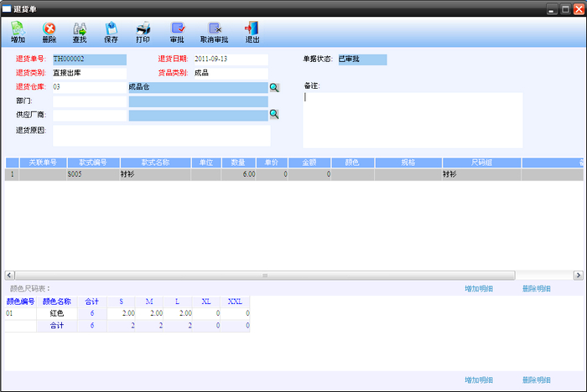The width and height of the screenshot is (587, 392).
Task: Select the S005 row in the grid
Action: (x=92, y=175)
